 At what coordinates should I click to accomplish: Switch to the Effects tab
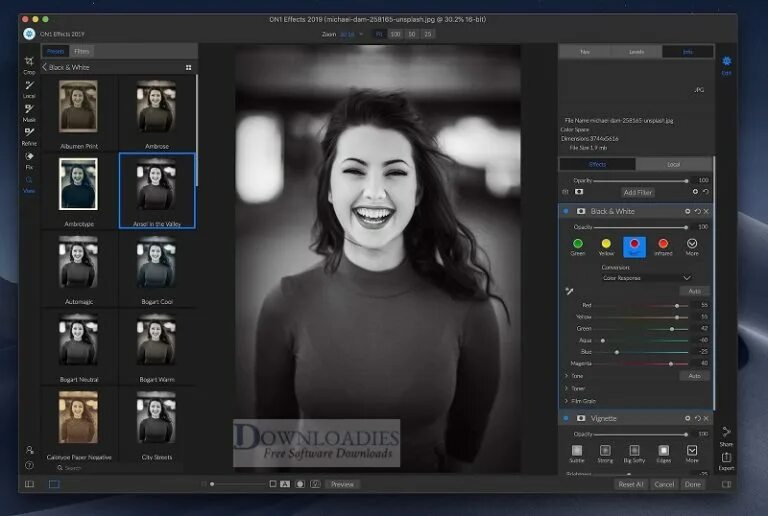point(598,164)
